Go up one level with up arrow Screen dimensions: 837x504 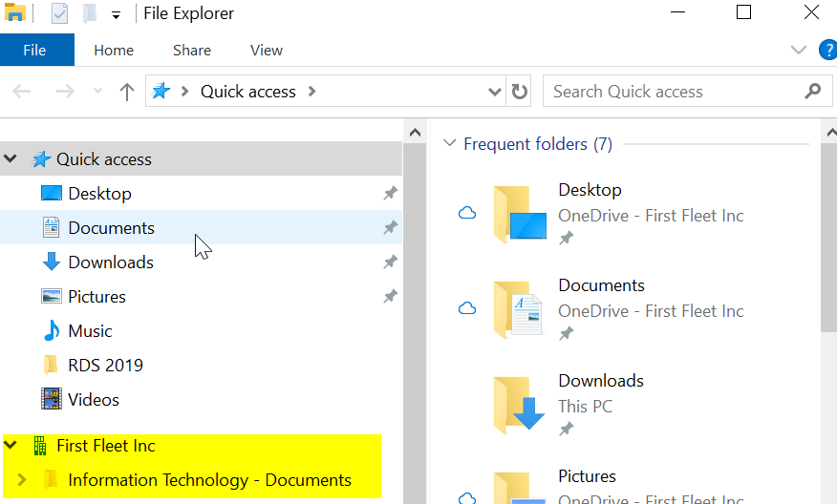(x=126, y=92)
